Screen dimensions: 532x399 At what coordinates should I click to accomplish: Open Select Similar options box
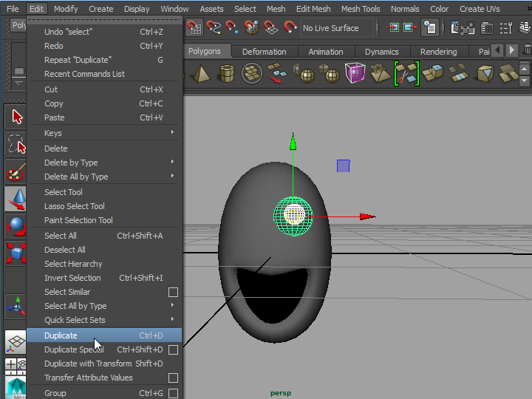click(173, 293)
